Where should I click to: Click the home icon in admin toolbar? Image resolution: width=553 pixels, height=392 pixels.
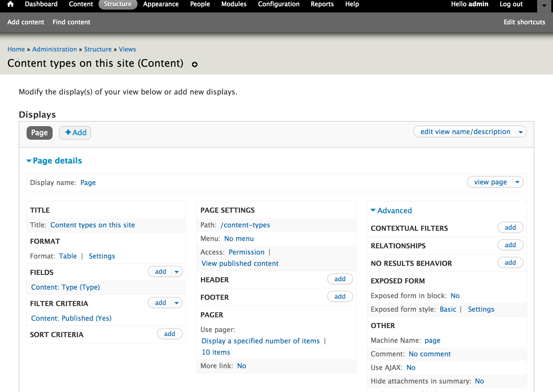coord(10,4)
